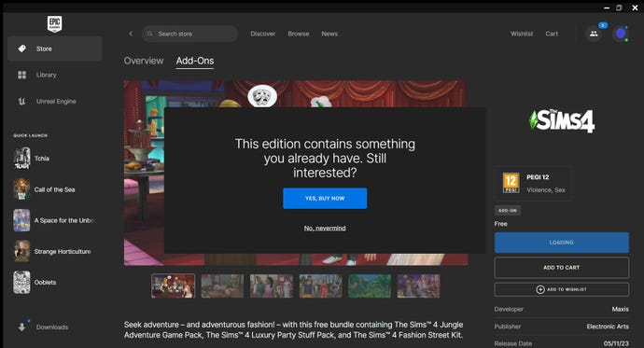Go back with the left chevron arrow
The width and height of the screenshot is (644, 348).
click(131, 34)
